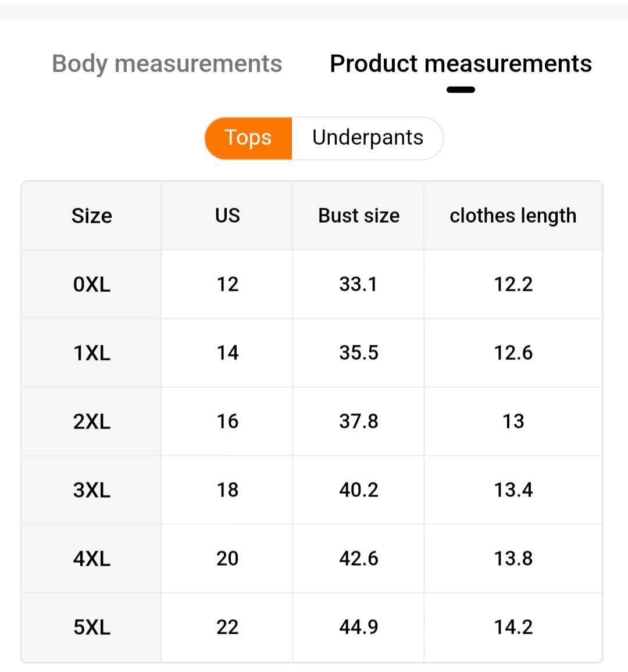Click the Bust size column header

[359, 216]
